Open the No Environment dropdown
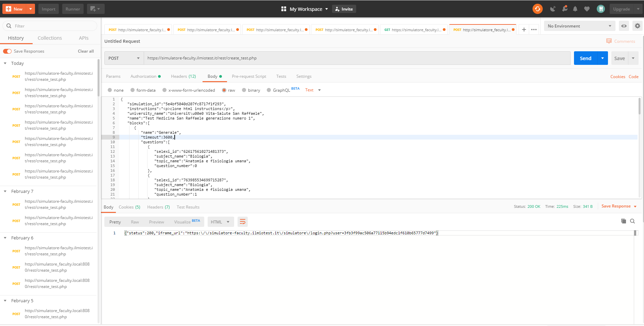 click(579, 26)
